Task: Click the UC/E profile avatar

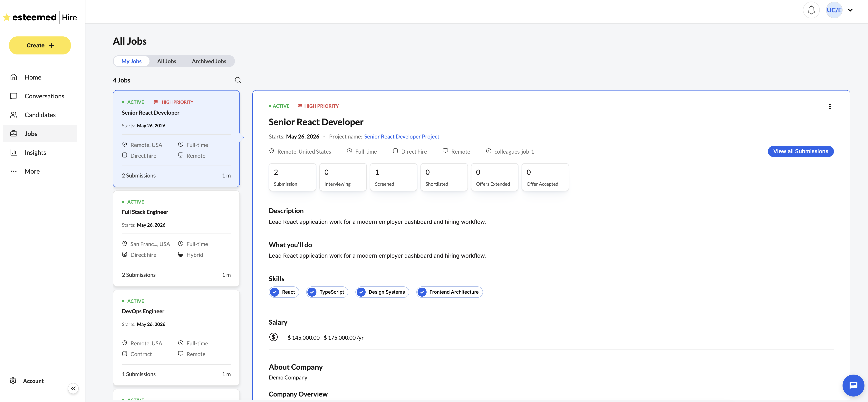Action: 834,10
